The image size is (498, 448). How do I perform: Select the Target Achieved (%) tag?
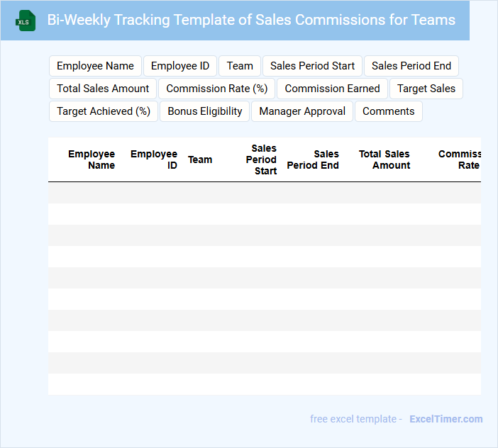click(x=104, y=111)
